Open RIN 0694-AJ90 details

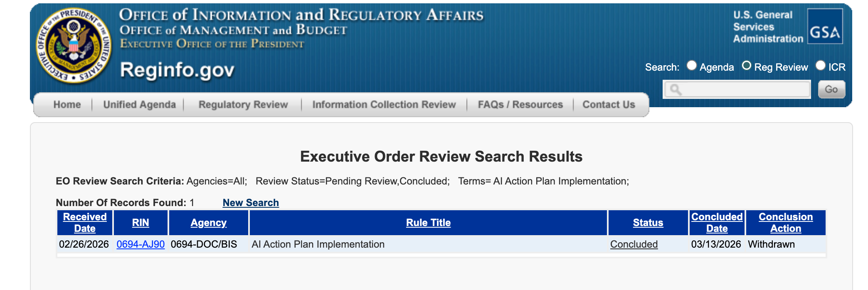point(141,244)
